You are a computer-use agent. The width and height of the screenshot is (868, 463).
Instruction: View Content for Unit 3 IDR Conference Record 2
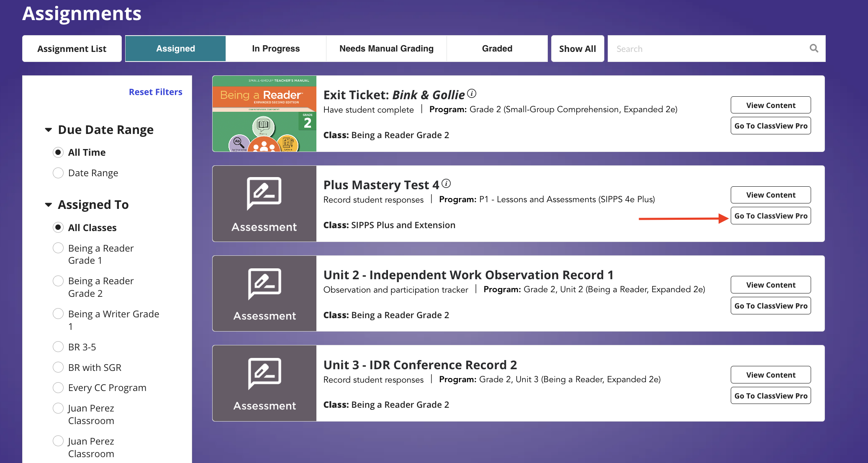pyautogui.click(x=770, y=375)
